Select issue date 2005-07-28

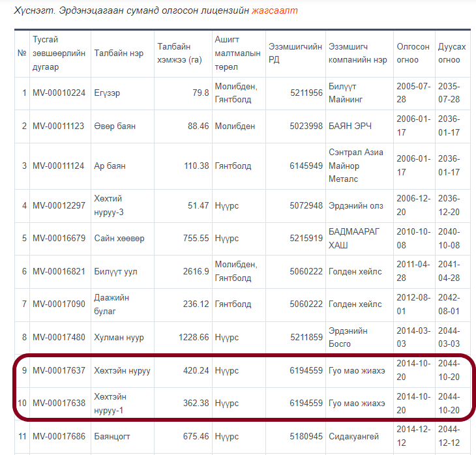(413, 93)
